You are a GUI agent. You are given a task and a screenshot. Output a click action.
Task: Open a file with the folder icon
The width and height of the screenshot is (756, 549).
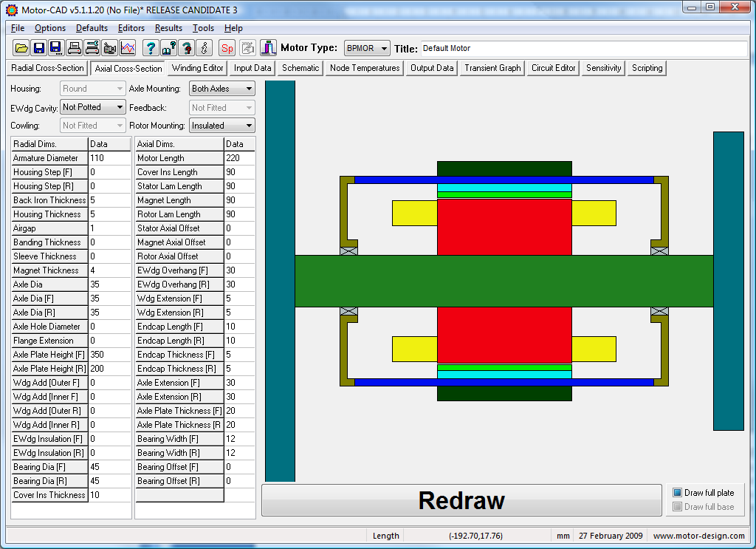coord(21,48)
